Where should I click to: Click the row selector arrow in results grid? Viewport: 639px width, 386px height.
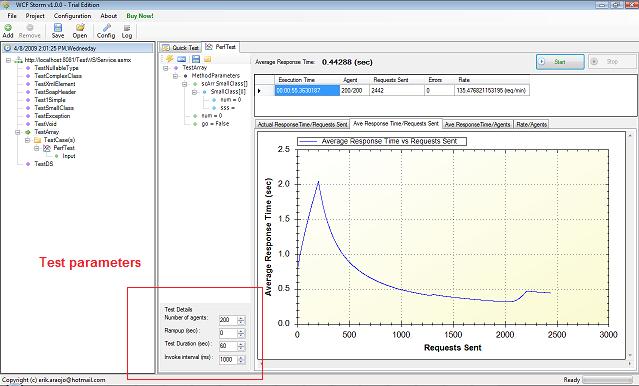(x=259, y=90)
